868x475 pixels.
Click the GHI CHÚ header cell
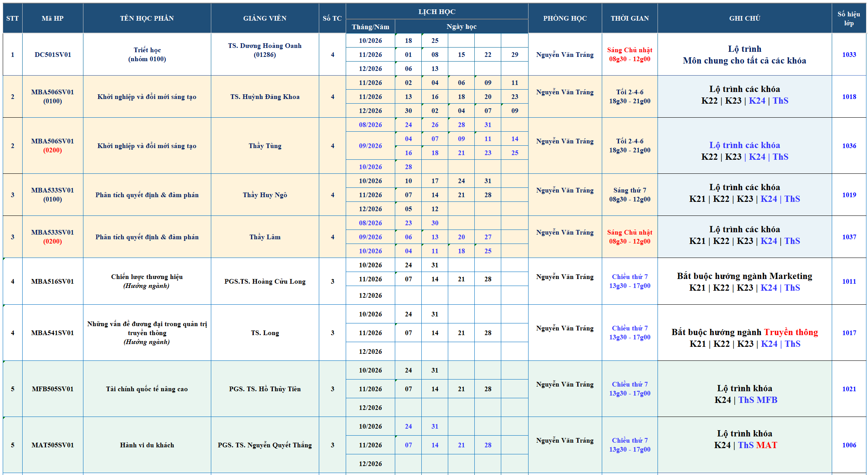point(744,18)
